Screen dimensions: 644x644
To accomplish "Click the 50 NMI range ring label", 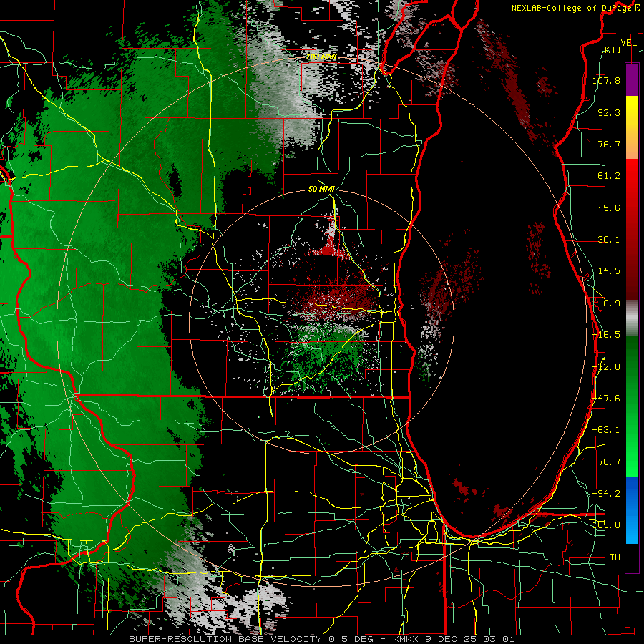I will (x=321, y=189).
